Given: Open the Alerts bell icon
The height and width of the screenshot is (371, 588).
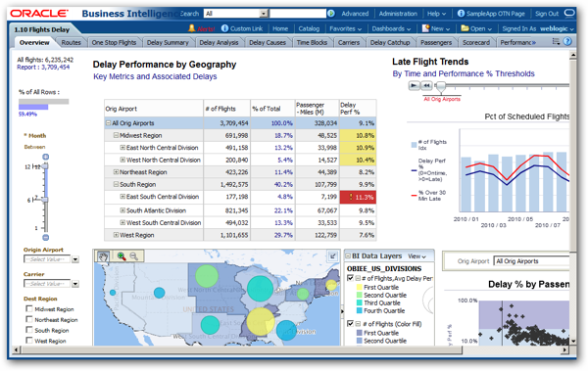Looking at the screenshot, I should (x=192, y=28).
